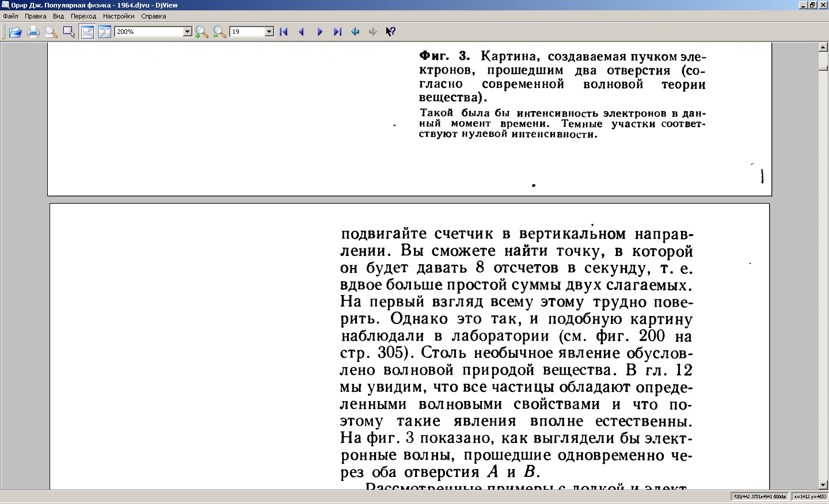Open the Файл menu
Image resolution: width=829 pixels, height=504 pixels.
[x=10, y=16]
